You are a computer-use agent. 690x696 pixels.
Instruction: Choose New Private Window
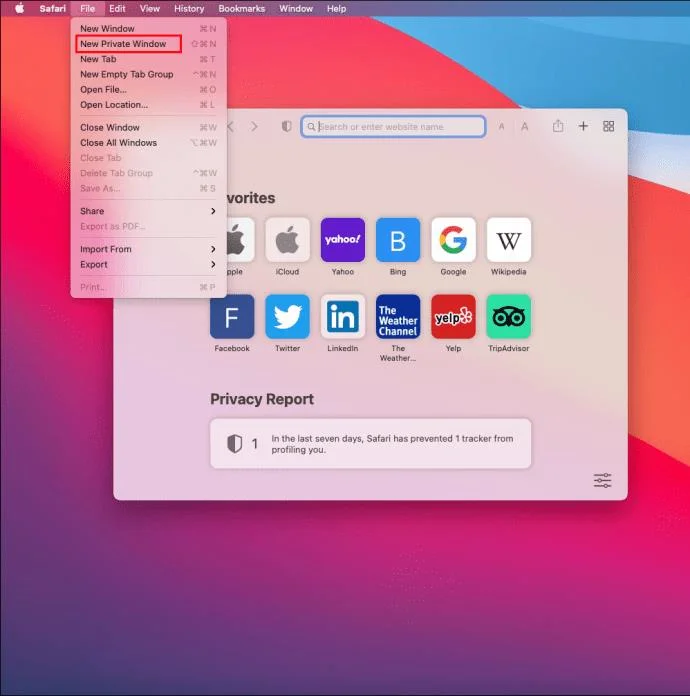coord(148,44)
